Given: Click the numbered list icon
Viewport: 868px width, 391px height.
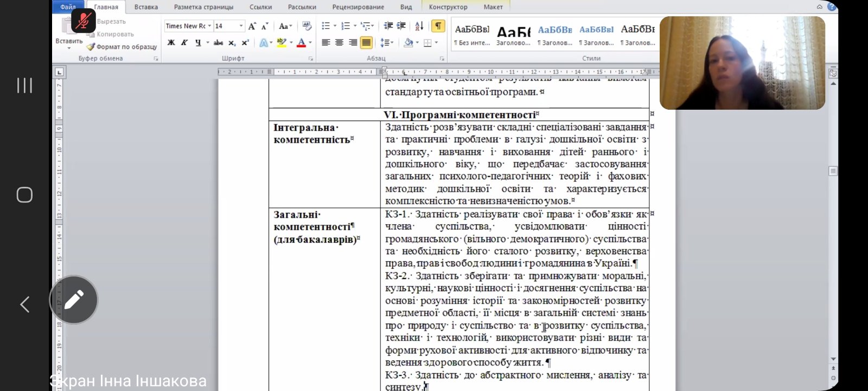Looking at the screenshot, I should tap(346, 26).
